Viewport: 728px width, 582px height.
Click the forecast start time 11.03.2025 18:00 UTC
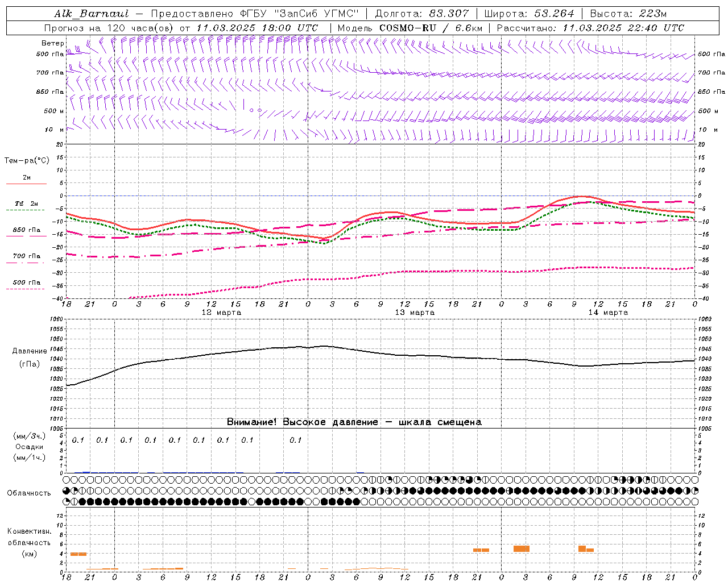(257, 28)
